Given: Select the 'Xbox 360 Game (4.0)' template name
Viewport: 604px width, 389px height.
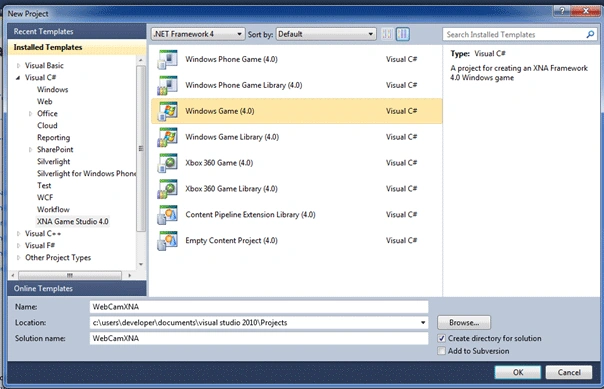Looking at the screenshot, I should tap(219, 163).
